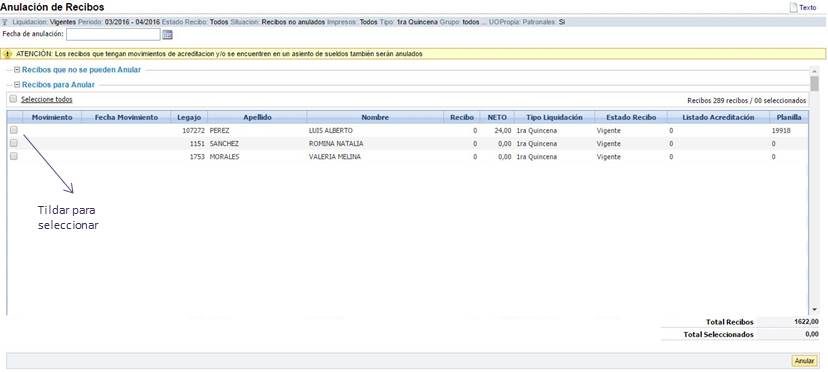Screen dimensions: 828x372
Task: Select legajo 1753 cell
Action: pyautogui.click(x=197, y=157)
